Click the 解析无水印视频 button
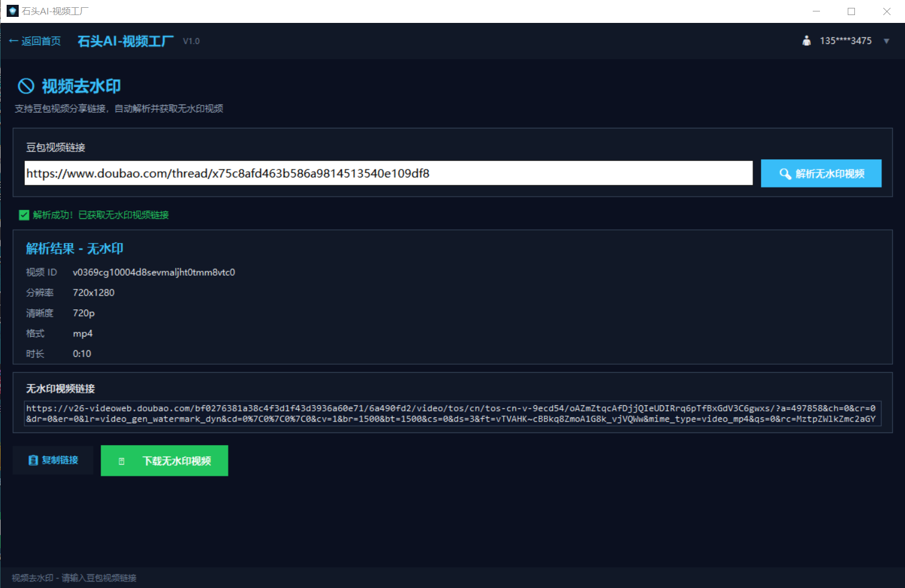This screenshot has width=905, height=588. tap(821, 174)
